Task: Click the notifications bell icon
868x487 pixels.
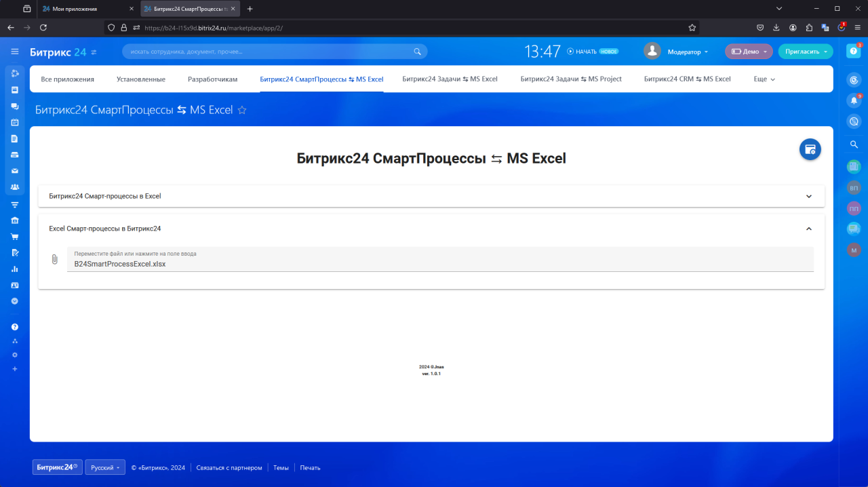Action: click(854, 100)
